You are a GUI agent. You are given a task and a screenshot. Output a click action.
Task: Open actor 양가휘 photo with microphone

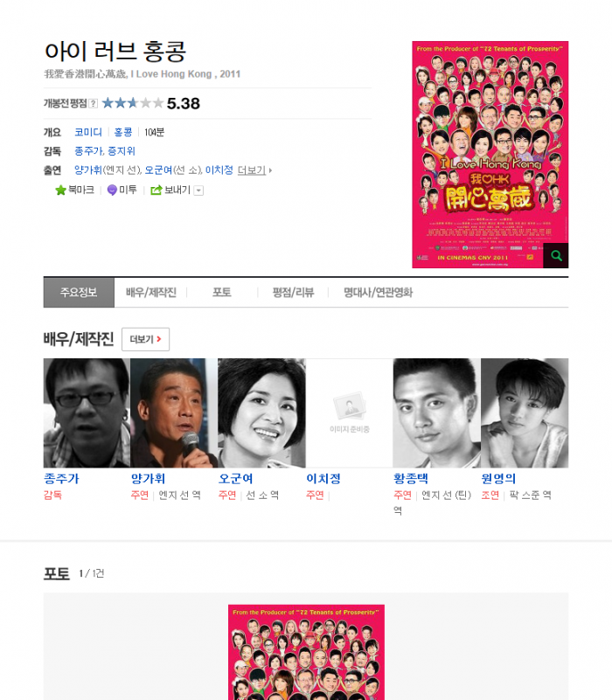point(174,413)
